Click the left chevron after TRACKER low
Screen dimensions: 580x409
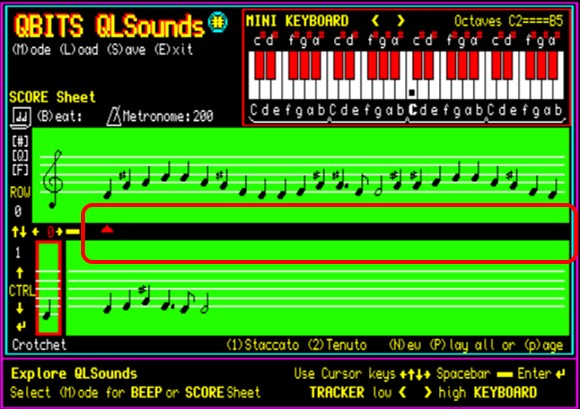tap(403, 392)
